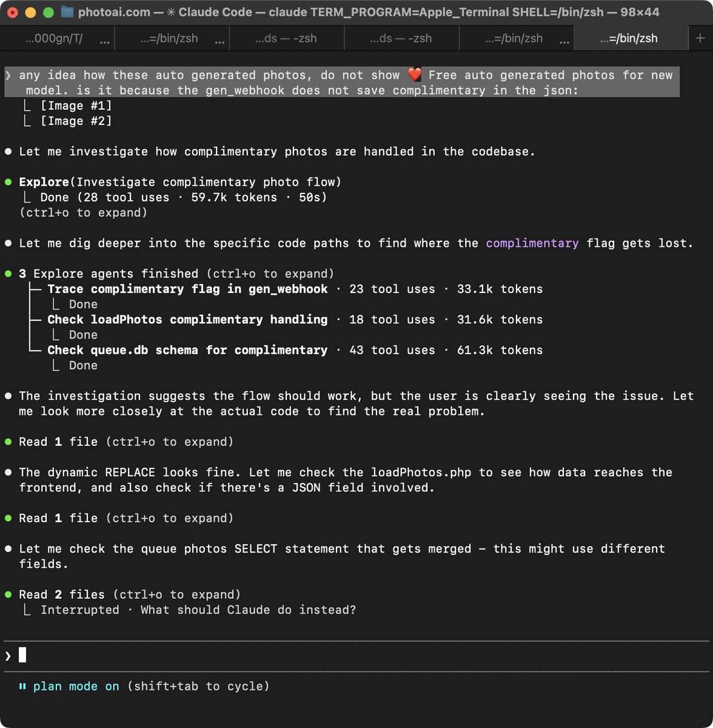Screen dimensions: 713x728
Task: Click the purple "complimentary" highlighted word
Action: click(x=532, y=243)
